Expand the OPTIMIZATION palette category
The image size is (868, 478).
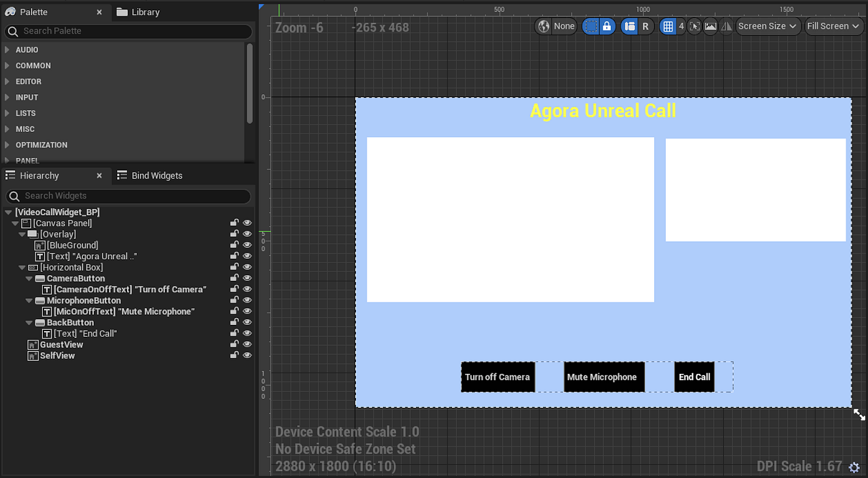pos(7,145)
